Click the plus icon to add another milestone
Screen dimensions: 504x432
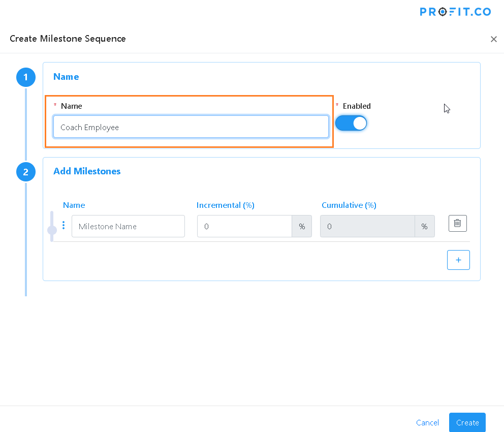pyautogui.click(x=458, y=260)
